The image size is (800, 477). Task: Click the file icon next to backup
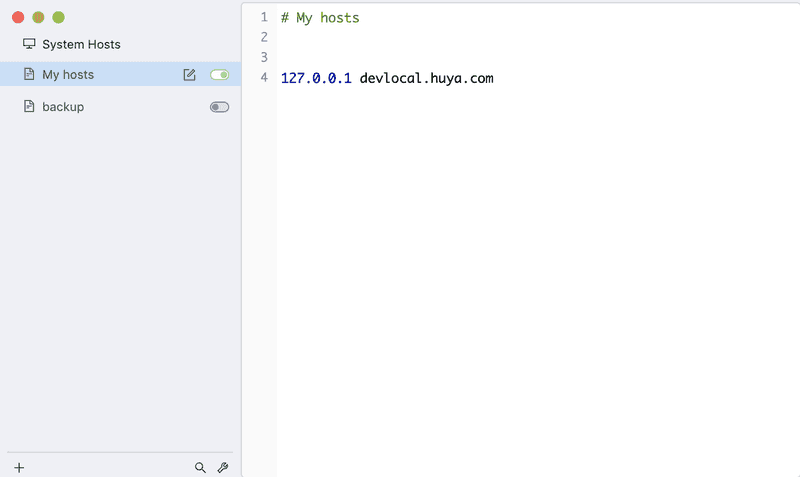(x=29, y=106)
